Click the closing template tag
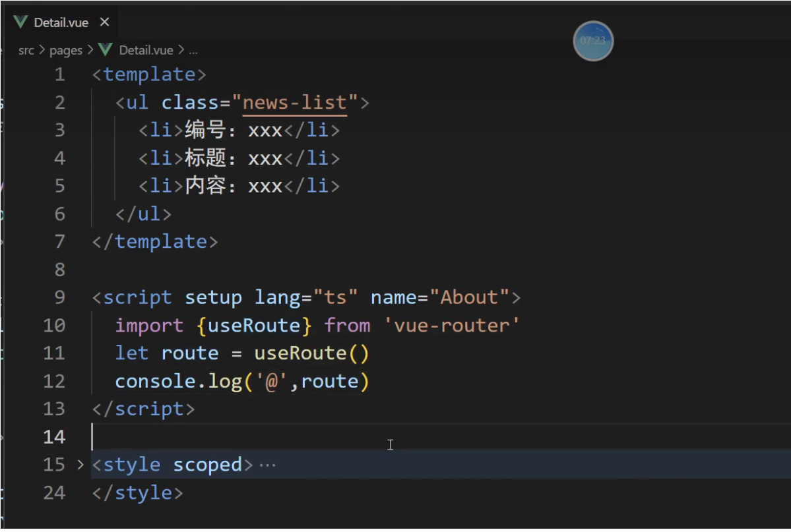The image size is (791, 532). coord(155,242)
